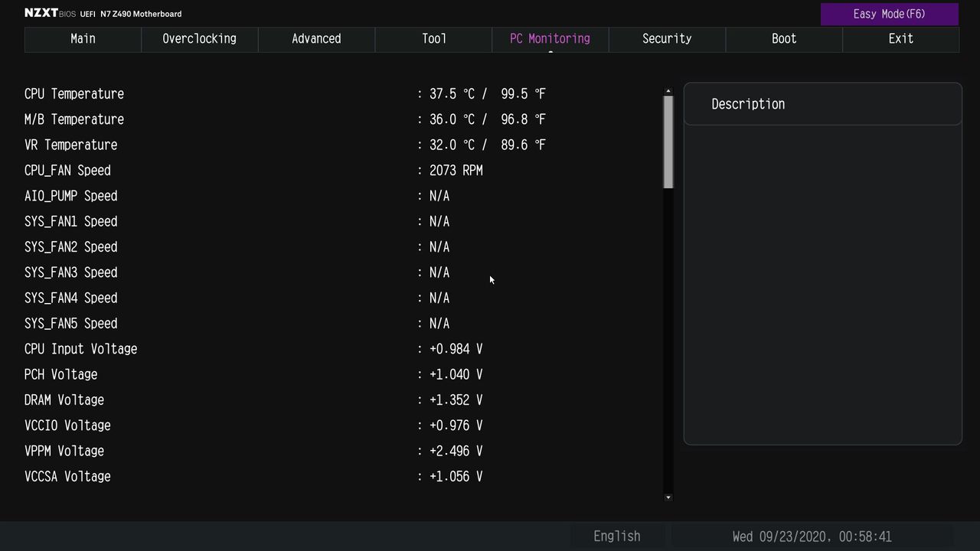Click the vertical scrollbar thumb
The height and width of the screenshot is (551, 980).
668,142
